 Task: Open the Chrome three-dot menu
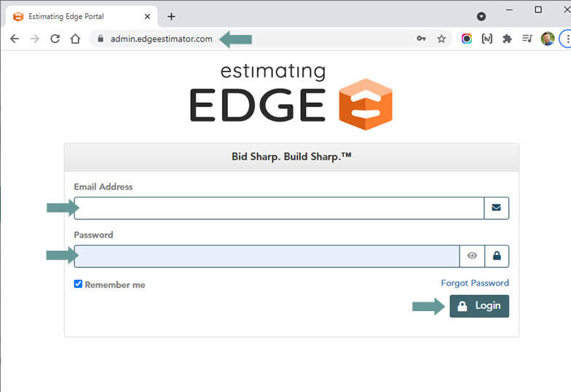tap(567, 39)
